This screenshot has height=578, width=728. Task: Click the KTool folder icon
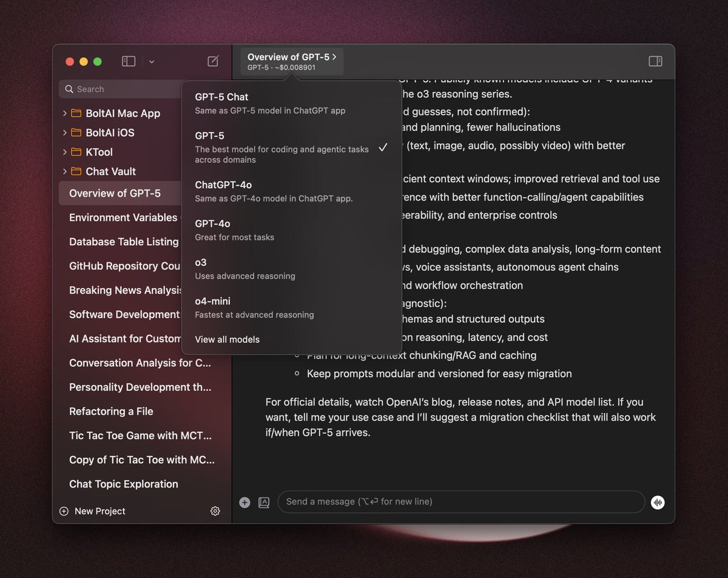point(76,152)
